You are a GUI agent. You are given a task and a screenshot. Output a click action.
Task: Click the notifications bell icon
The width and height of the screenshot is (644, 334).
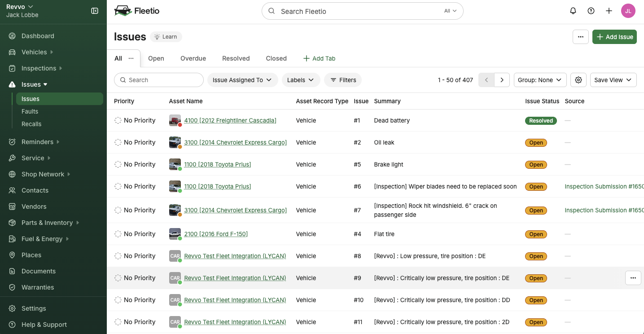point(573,11)
